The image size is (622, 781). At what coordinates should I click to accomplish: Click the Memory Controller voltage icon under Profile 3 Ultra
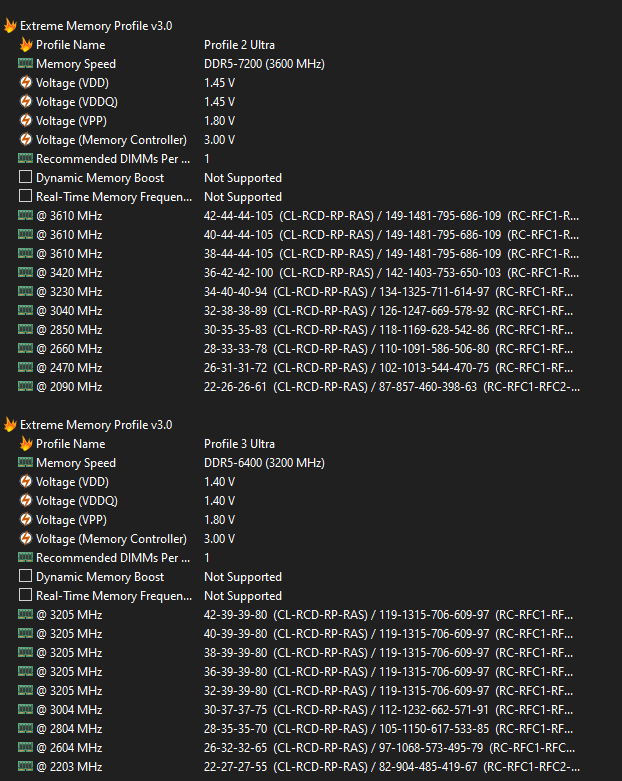25,538
